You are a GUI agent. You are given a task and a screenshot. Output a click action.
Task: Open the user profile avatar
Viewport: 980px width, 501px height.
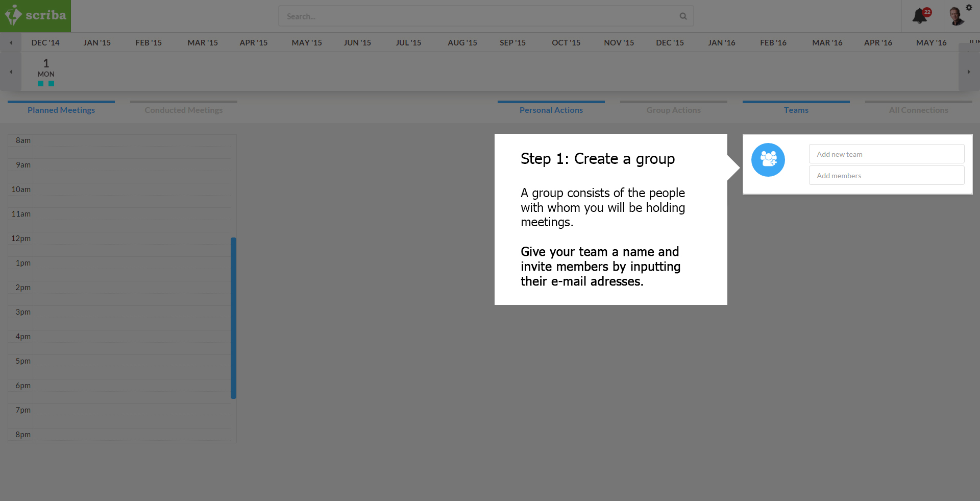(x=955, y=16)
